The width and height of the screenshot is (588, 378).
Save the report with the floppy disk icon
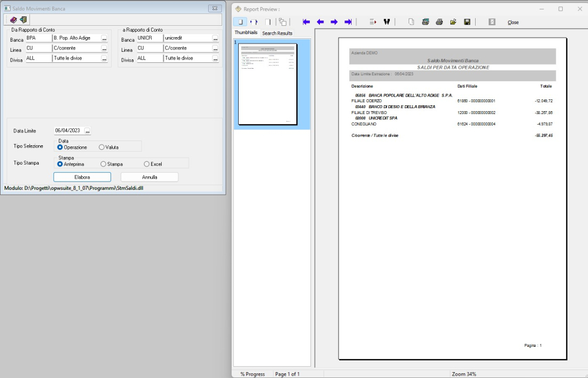(x=467, y=22)
